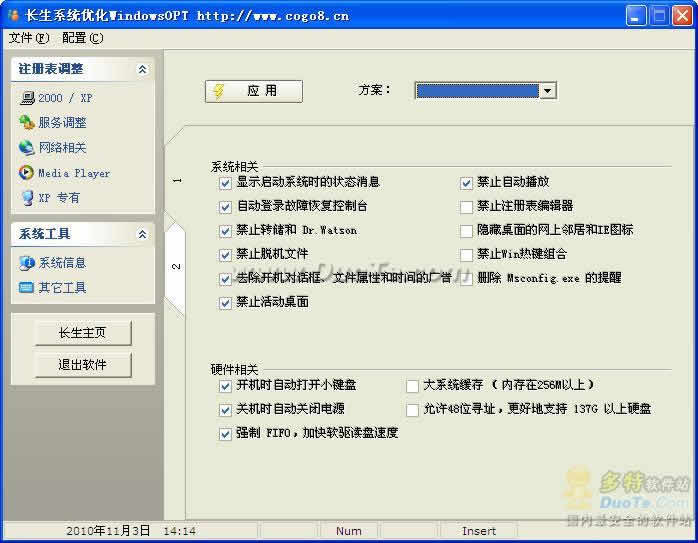Click the Media Player icon
The image size is (698, 543).
click(x=26, y=173)
